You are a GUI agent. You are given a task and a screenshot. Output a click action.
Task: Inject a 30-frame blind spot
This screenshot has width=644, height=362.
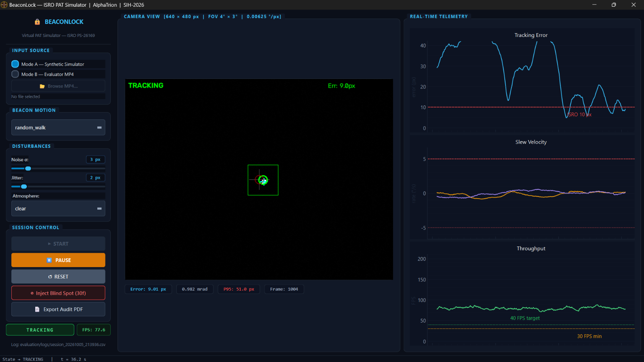point(58,293)
